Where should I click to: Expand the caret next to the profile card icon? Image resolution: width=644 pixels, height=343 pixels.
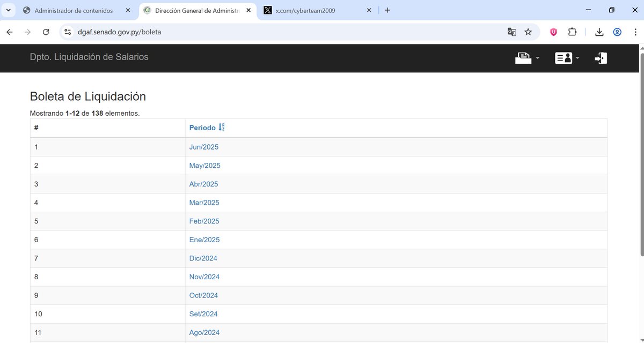click(577, 58)
